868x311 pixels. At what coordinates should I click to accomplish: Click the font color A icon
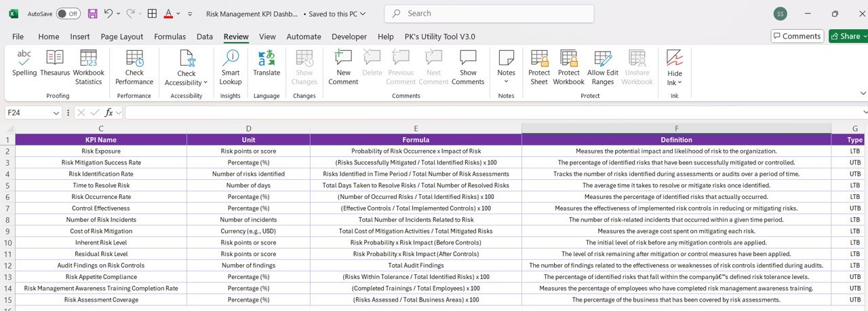pyautogui.click(x=167, y=14)
